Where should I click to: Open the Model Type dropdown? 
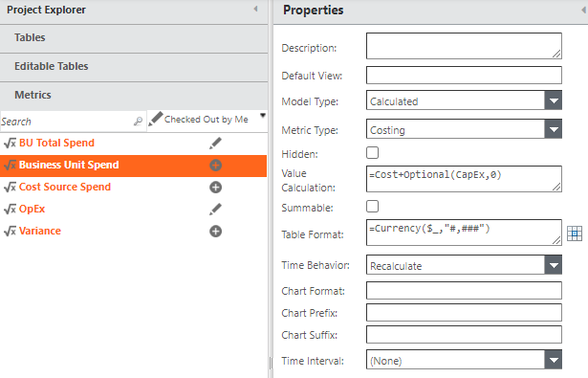pos(554,100)
